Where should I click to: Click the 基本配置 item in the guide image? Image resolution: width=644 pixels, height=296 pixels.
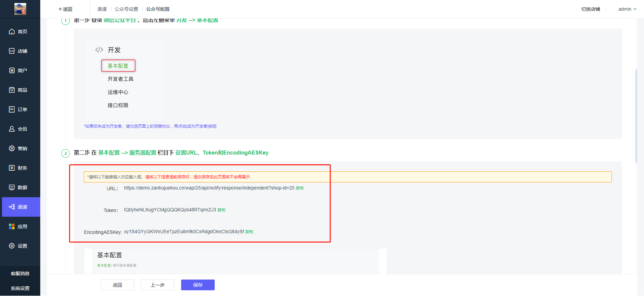118,66
